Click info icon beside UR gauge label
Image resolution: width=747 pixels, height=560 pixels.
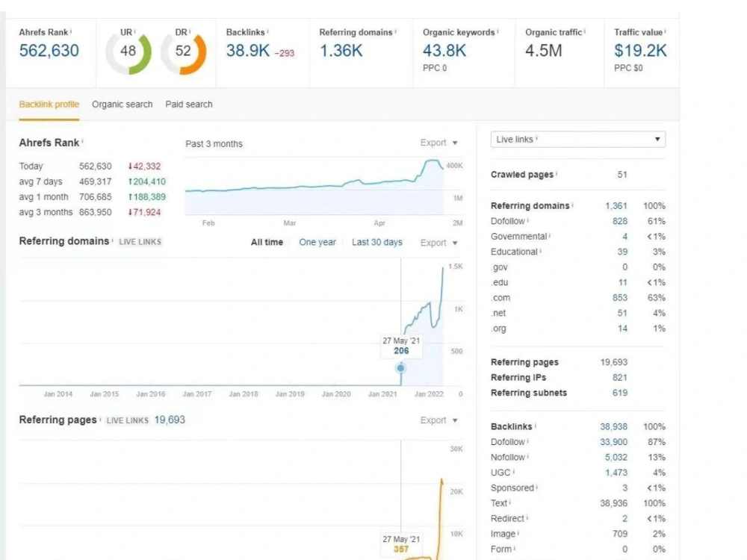pyautogui.click(x=134, y=31)
